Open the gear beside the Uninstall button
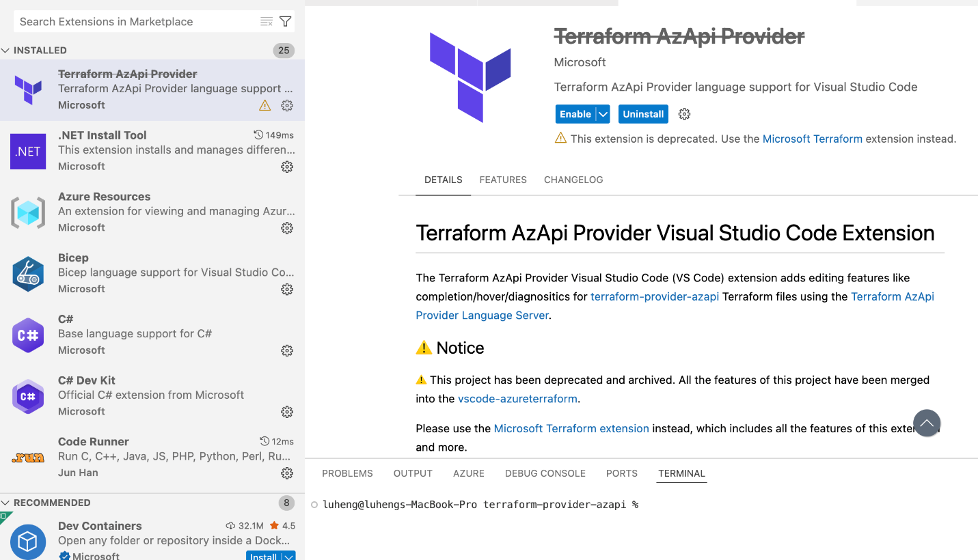The width and height of the screenshot is (978, 560). click(x=684, y=113)
